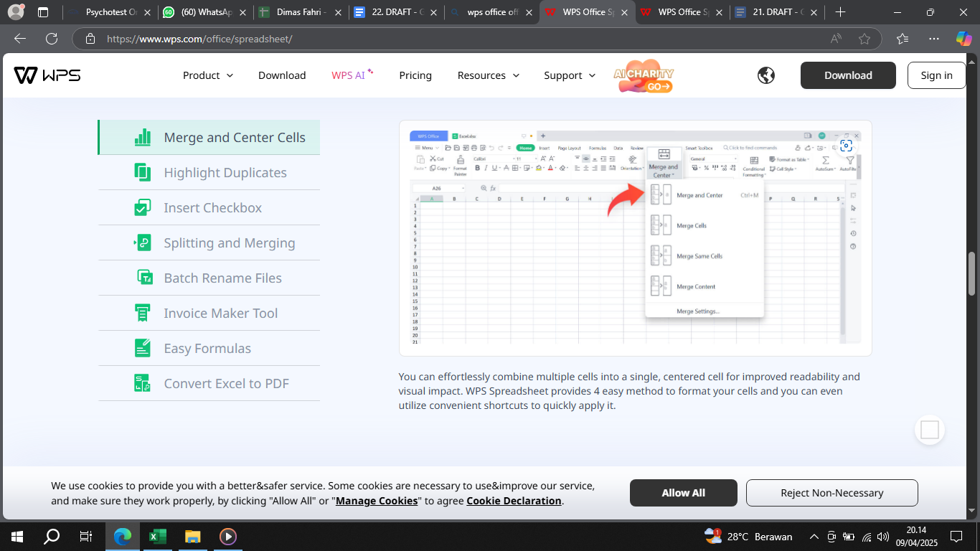Switch to the "21. DRAFT" browser tab
Viewport: 980px width, 551px height.
(x=772, y=12)
